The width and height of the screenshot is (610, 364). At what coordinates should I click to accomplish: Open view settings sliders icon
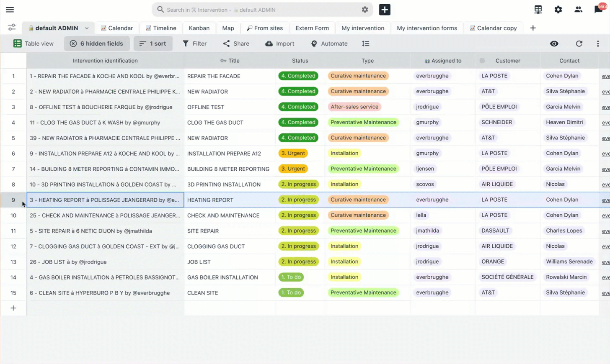[12, 28]
